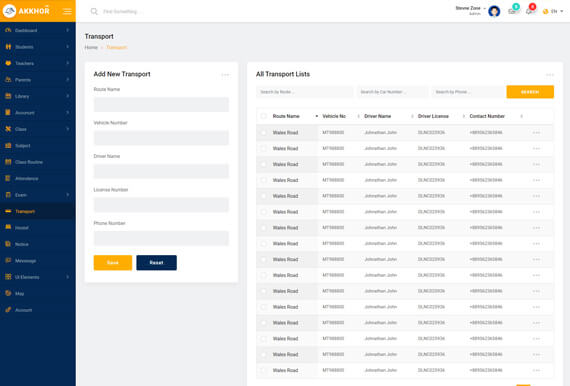The image size is (570, 386).
Task: Click the Exam sidebar icon
Action: (x=8, y=195)
